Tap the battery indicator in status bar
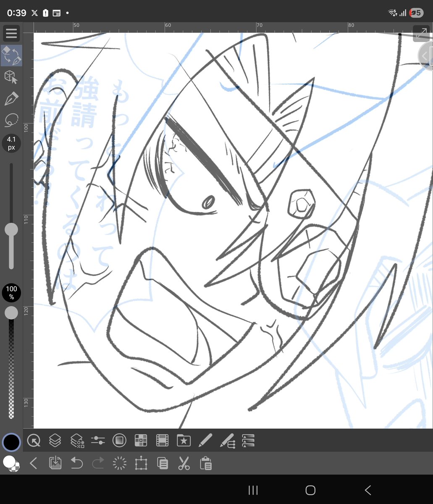The height and width of the screenshot is (504, 433). pyautogui.click(x=416, y=13)
